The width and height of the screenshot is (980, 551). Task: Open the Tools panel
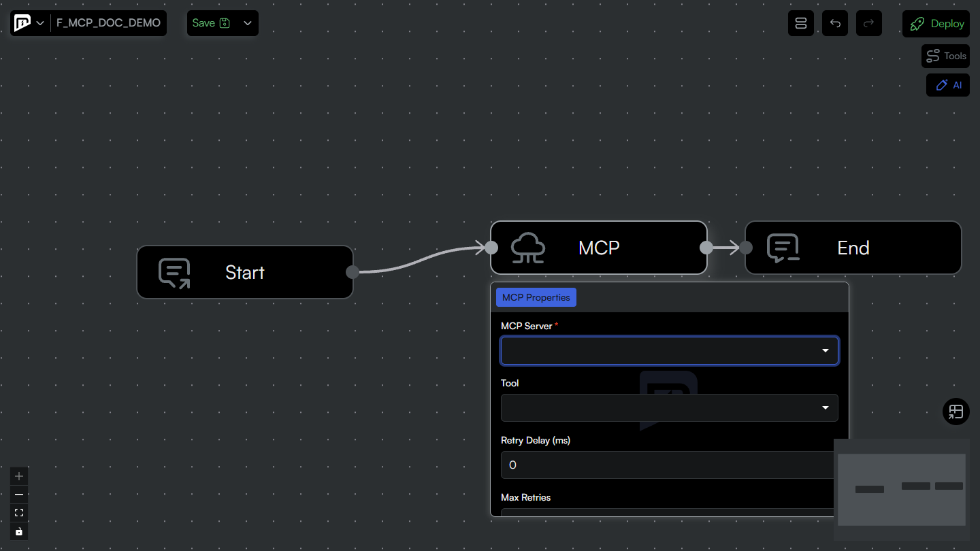(x=945, y=56)
